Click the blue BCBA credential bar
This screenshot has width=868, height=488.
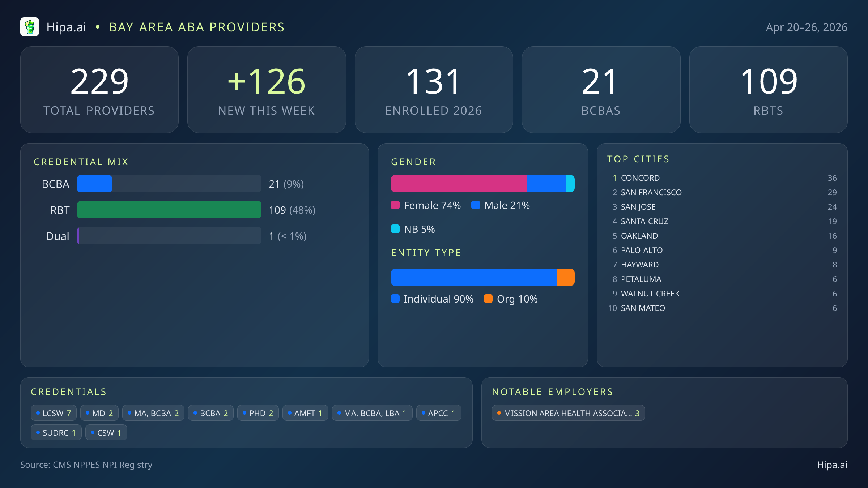point(95,184)
